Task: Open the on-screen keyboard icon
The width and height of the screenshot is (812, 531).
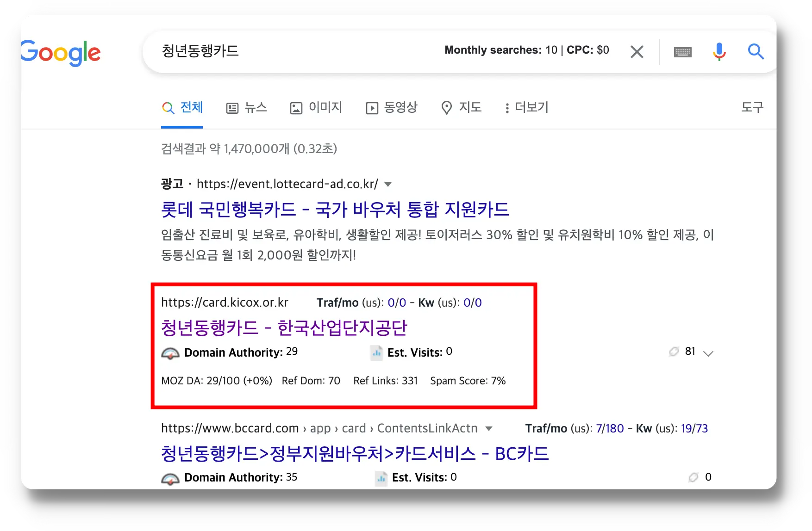Action: pos(683,52)
